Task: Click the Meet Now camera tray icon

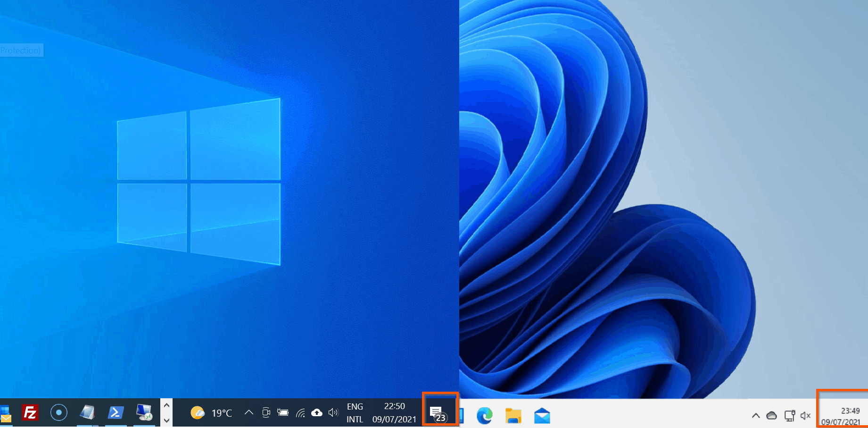Action: [x=266, y=412]
